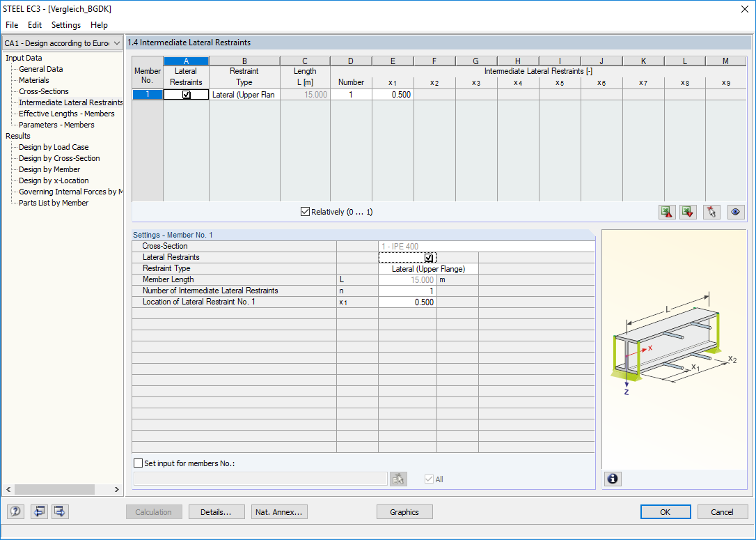Screen dimensions: 756x540
Task: Click column M header
Action: pyautogui.click(x=725, y=61)
